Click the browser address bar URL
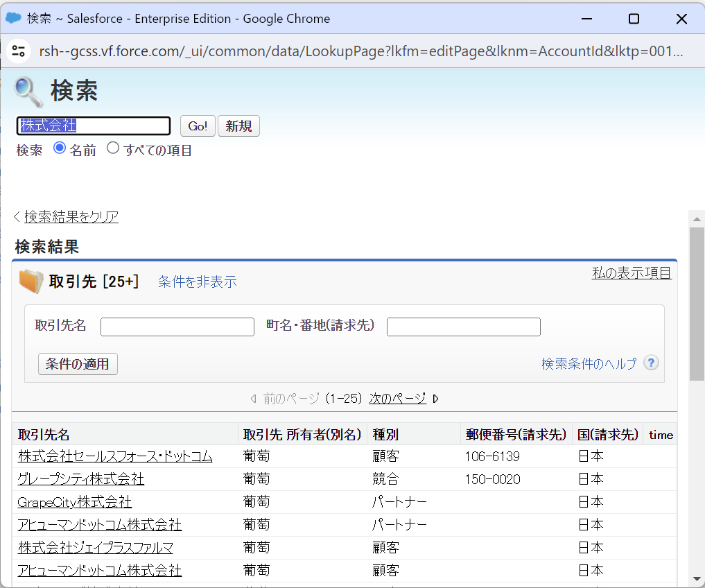Image resolution: width=705 pixels, height=588 pixels. coord(361,51)
